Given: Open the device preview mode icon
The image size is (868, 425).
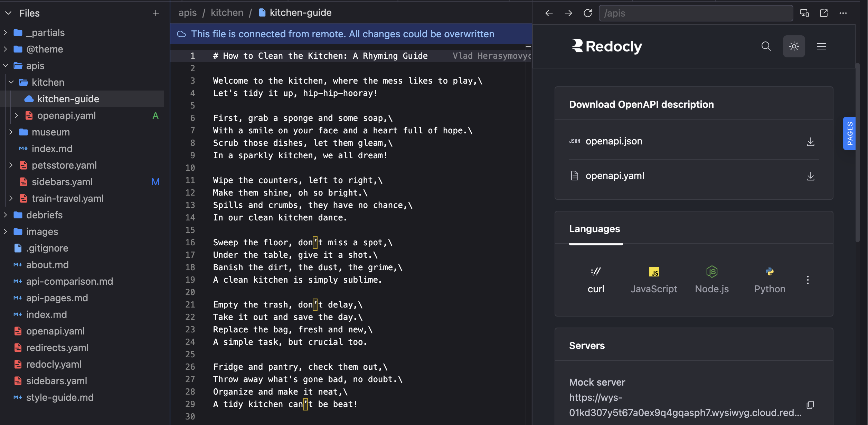Looking at the screenshot, I should click(x=804, y=13).
